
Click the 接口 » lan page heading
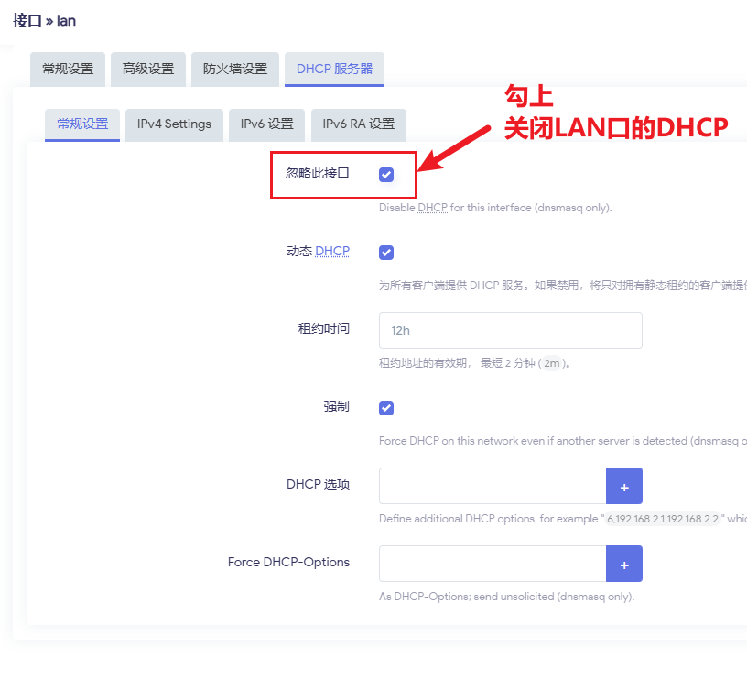[x=44, y=20]
